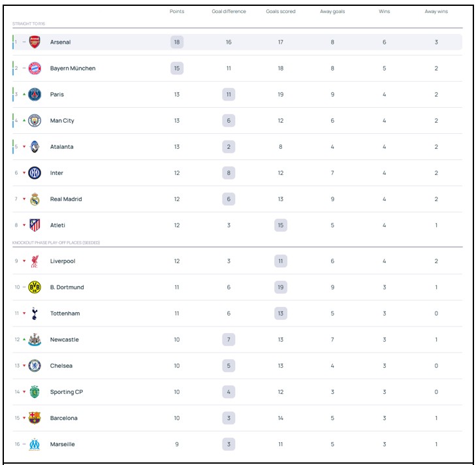This screenshot has width=476, height=465.
Task: Sort table by Goal difference header
Action: [229, 12]
